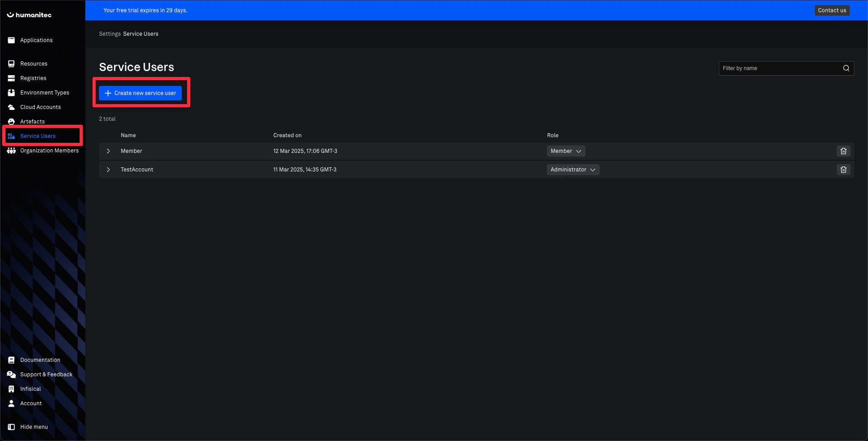Open the Administrator role dropdown
This screenshot has width=868, height=441.
click(x=573, y=170)
